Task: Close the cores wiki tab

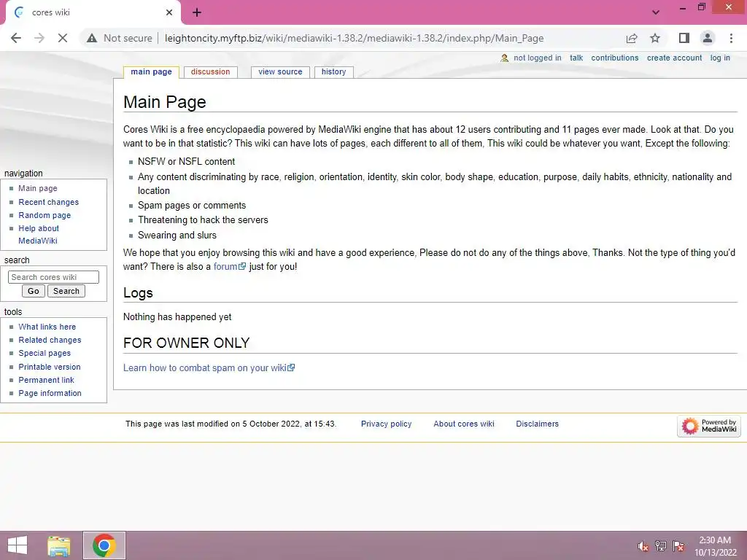Action: click(169, 12)
